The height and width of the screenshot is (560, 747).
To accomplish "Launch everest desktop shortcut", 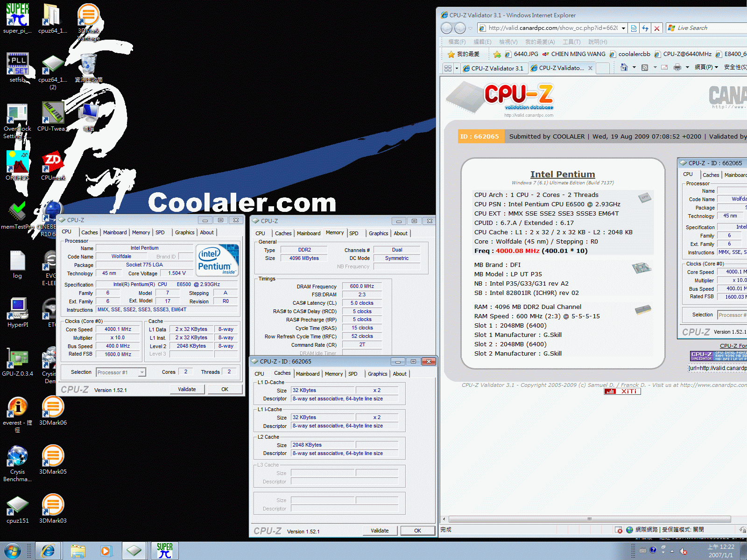I will (x=17, y=414).
